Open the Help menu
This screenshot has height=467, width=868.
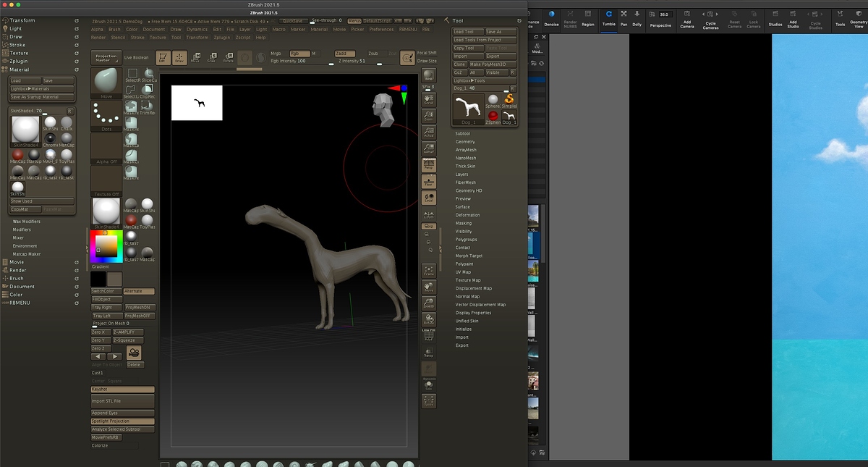pos(260,37)
